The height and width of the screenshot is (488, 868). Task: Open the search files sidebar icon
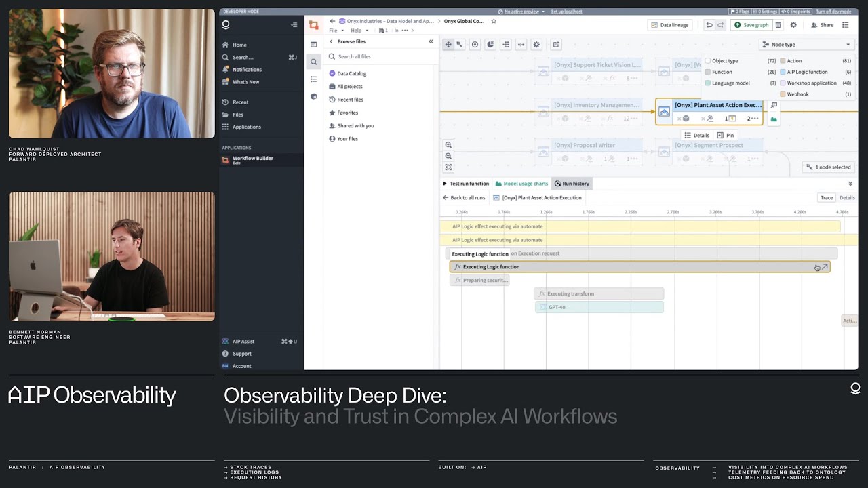pyautogui.click(x=313, y=62)
